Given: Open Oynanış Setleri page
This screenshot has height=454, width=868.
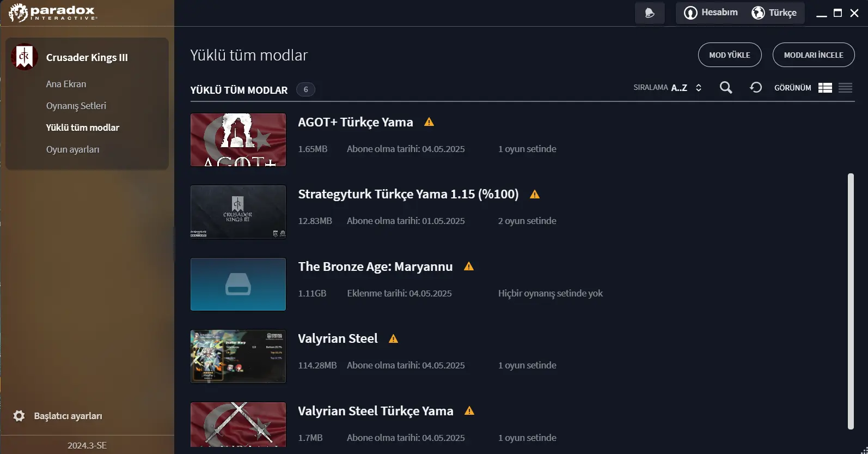Looking at the screenshot, I should pyautogui.click(x=76, y=106).
